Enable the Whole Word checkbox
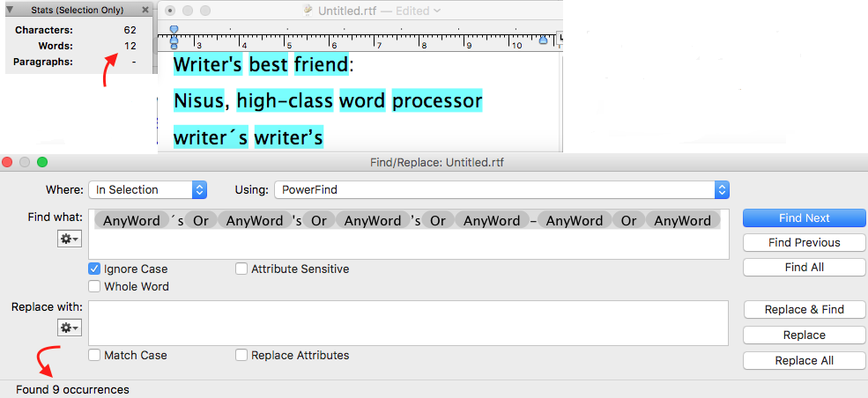The width and height of the screenshot is (868, 398). pos(94,286)
